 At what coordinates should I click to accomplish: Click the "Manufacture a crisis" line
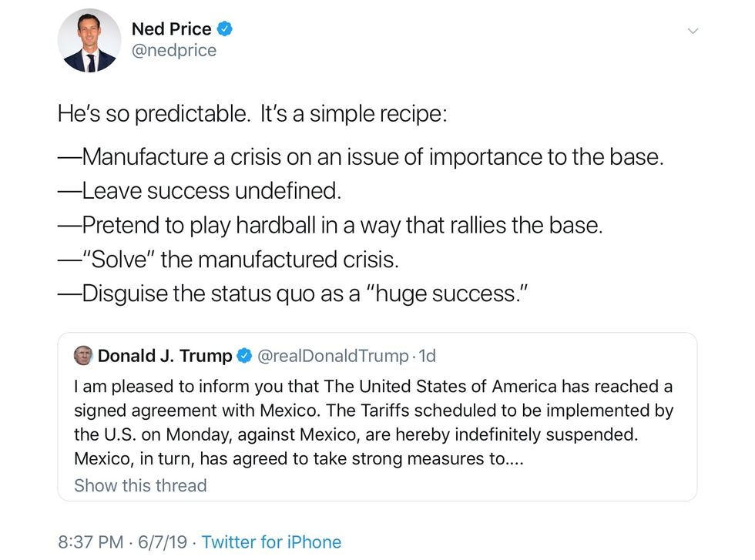coord(361,157)
